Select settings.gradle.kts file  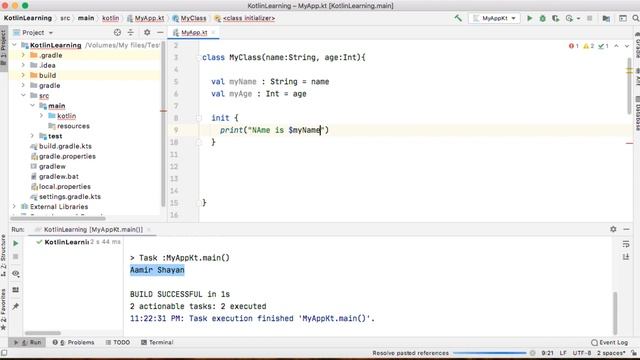click(70, 196)
